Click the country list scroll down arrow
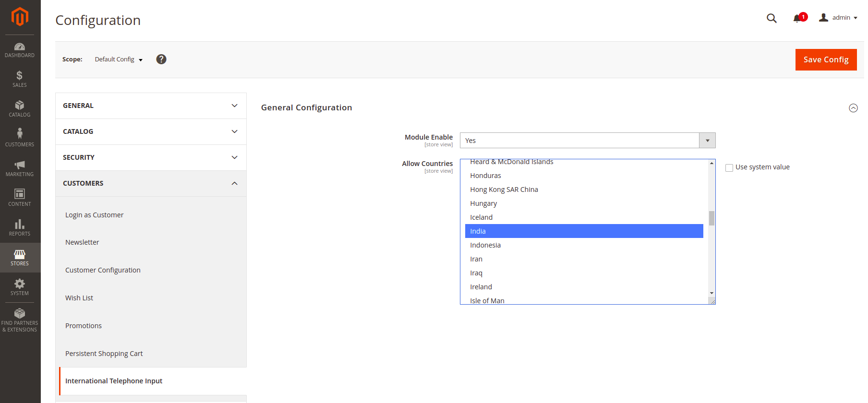 [x=711, y=293]
